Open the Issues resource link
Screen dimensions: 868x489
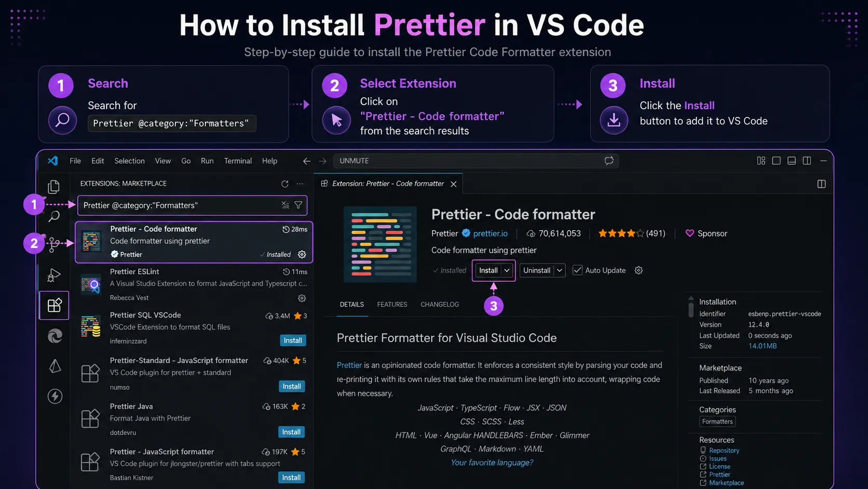coord(718,458)
